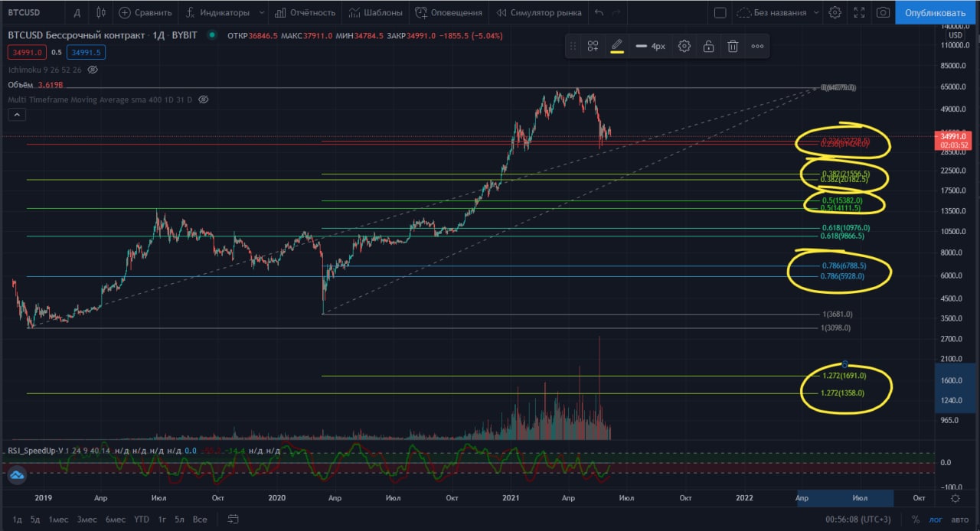Viewport: 980px width, 531px height.
Task: Click the red sell price 34991.0 button
Action: pos(26,52)
